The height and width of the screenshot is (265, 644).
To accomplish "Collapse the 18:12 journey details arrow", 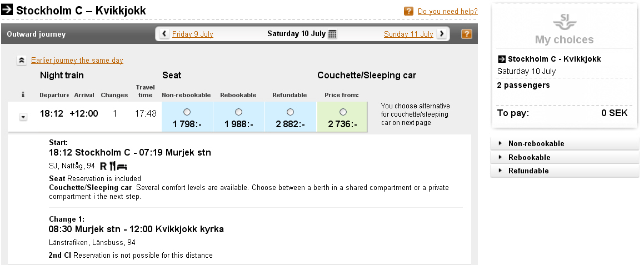I will point(23,117).
